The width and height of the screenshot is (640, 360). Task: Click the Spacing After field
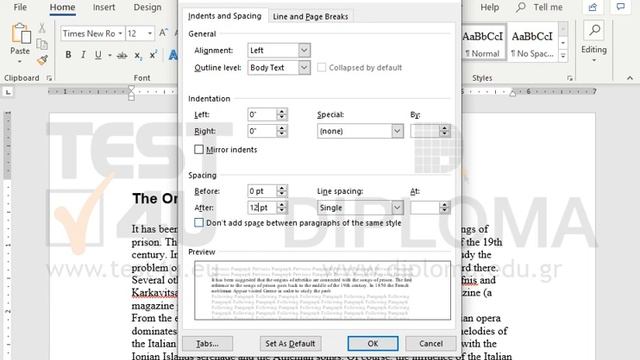click(x=262, y=208)
